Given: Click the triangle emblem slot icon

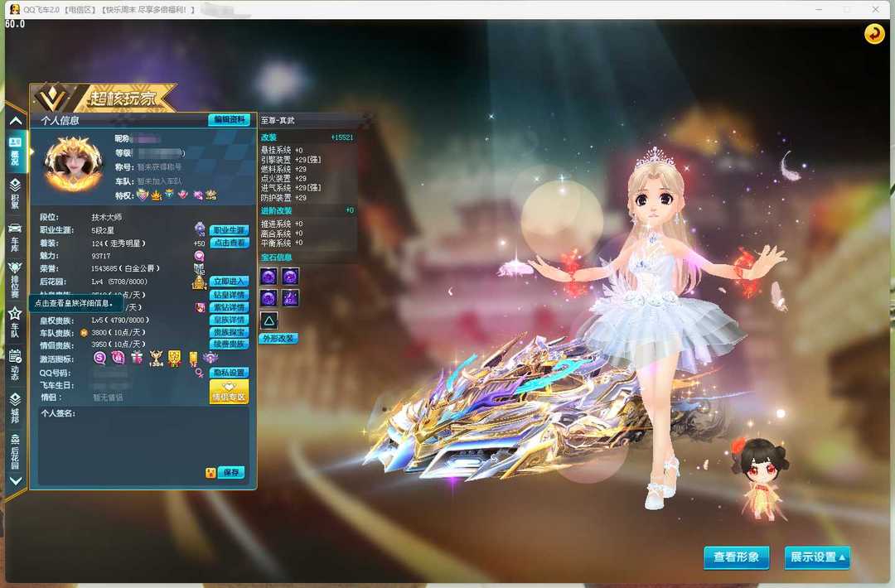Looking at the screenshot, I should tap(269, 320).
